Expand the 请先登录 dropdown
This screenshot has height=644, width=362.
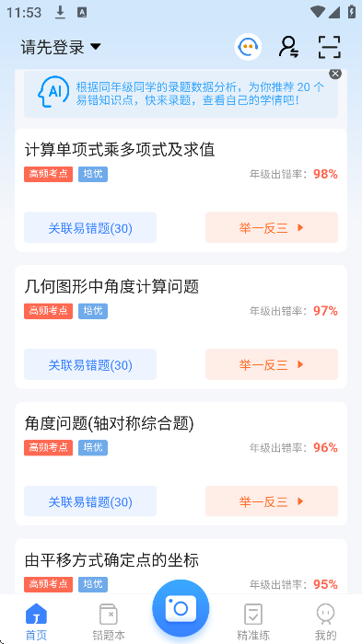61,47
